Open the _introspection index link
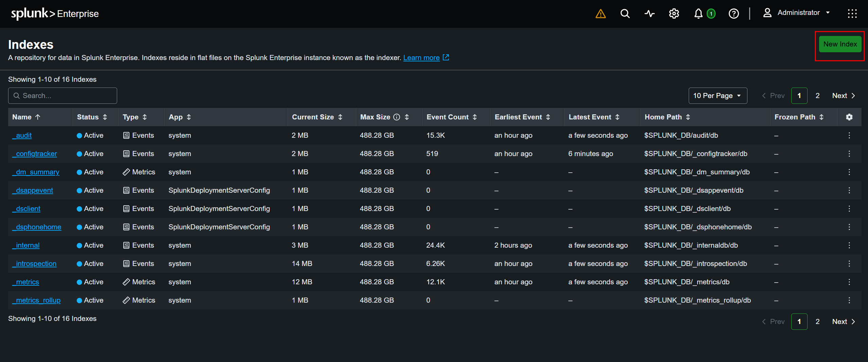Screen dimensions: 868x362 point(34,264)
